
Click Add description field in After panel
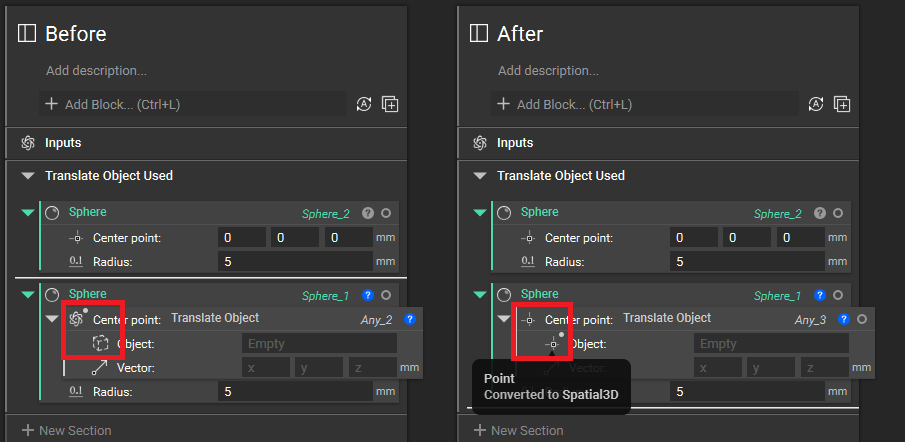[548, 70]
